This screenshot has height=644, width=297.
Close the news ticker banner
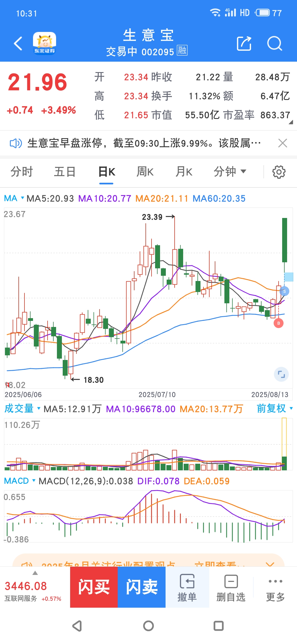click(283, 143)
